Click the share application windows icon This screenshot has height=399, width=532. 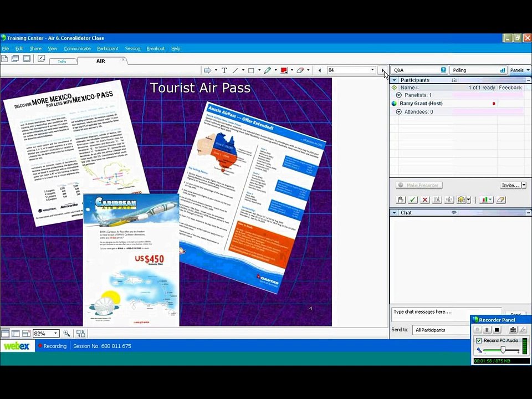click(x=16, y=59)
